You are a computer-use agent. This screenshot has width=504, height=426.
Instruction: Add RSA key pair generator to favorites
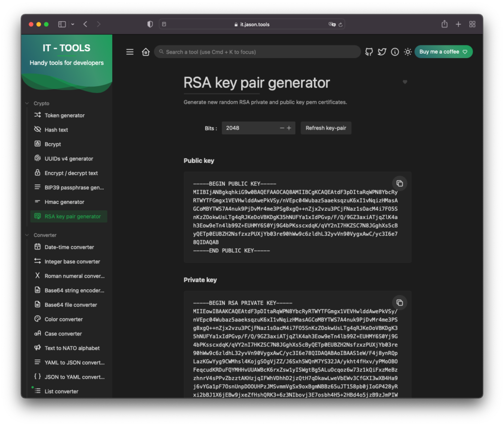click(405, 82)
